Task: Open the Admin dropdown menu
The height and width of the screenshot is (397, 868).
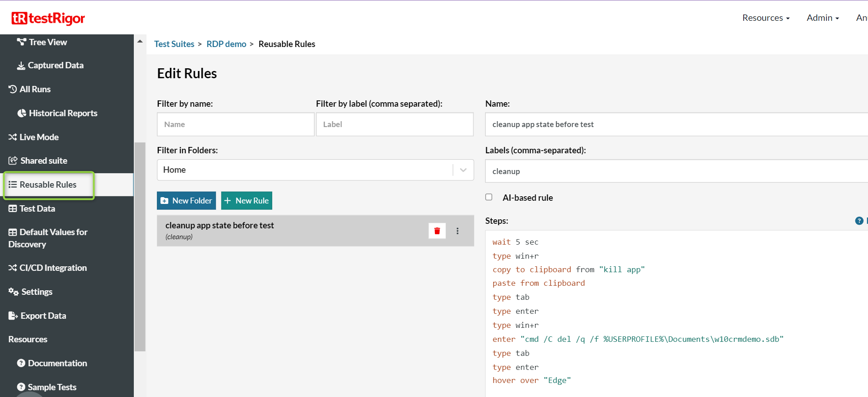Action: [822, 18]
